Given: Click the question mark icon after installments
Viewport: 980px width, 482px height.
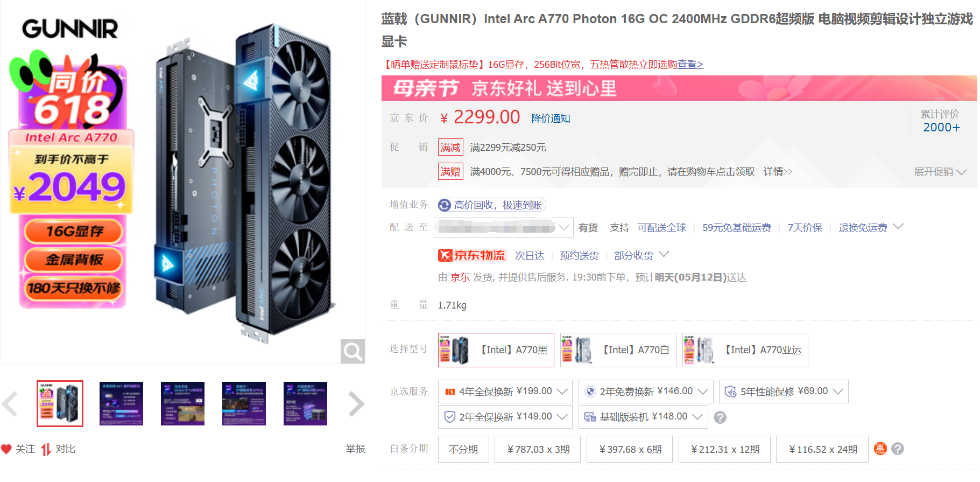Looking at the screenshot, I should [x=898, y=449].
